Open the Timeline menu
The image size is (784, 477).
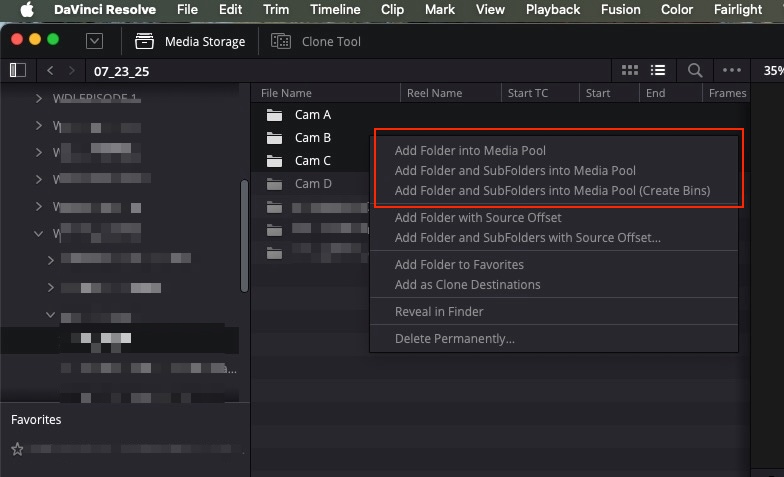pos(335,10)
